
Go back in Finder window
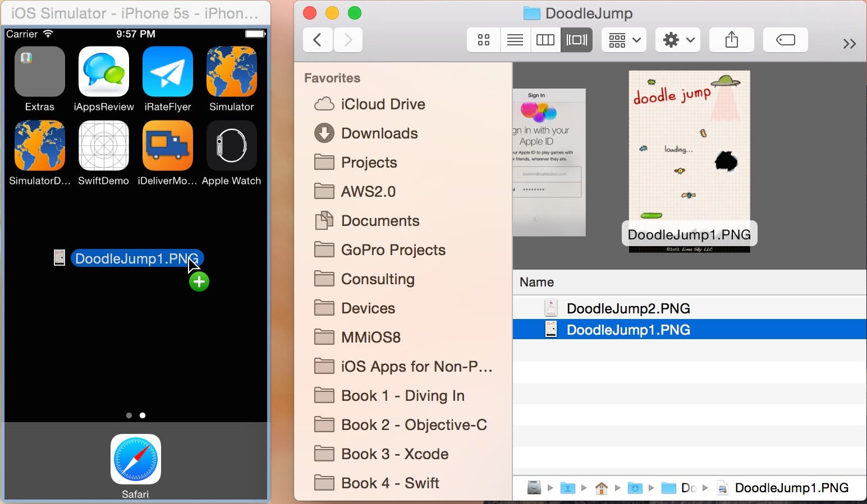click(318, 40)
